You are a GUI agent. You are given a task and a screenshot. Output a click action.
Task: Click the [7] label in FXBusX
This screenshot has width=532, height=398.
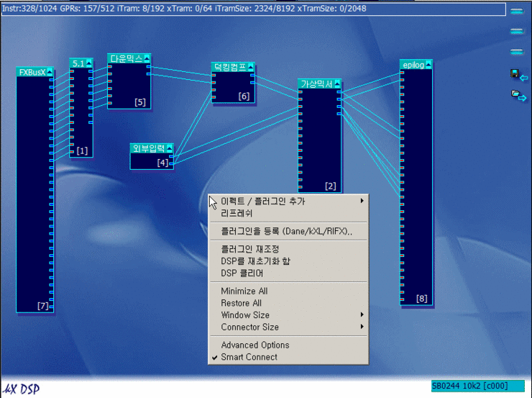(43, 306)
